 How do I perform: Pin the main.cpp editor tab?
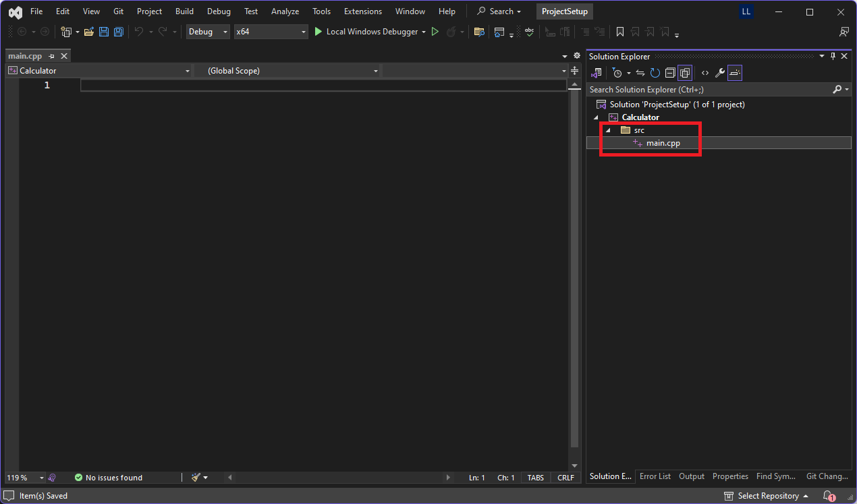[x=52, y=57]
